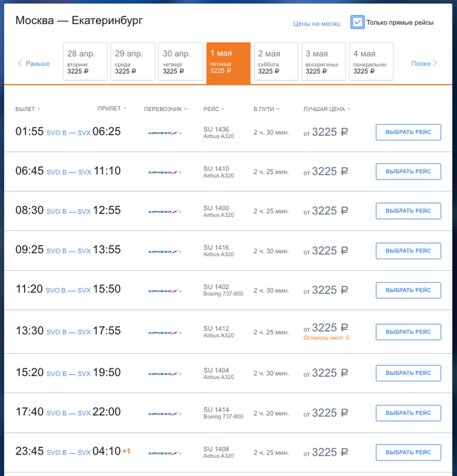Screen dimensions: 457x476
Task: Uncheck the Только прямые рейсы checkbox
Action: [x=357, y=22]
